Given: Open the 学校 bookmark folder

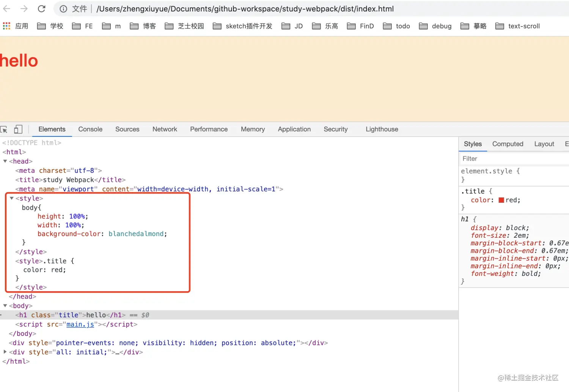Looking at the screenshot, I should [50, 26].
